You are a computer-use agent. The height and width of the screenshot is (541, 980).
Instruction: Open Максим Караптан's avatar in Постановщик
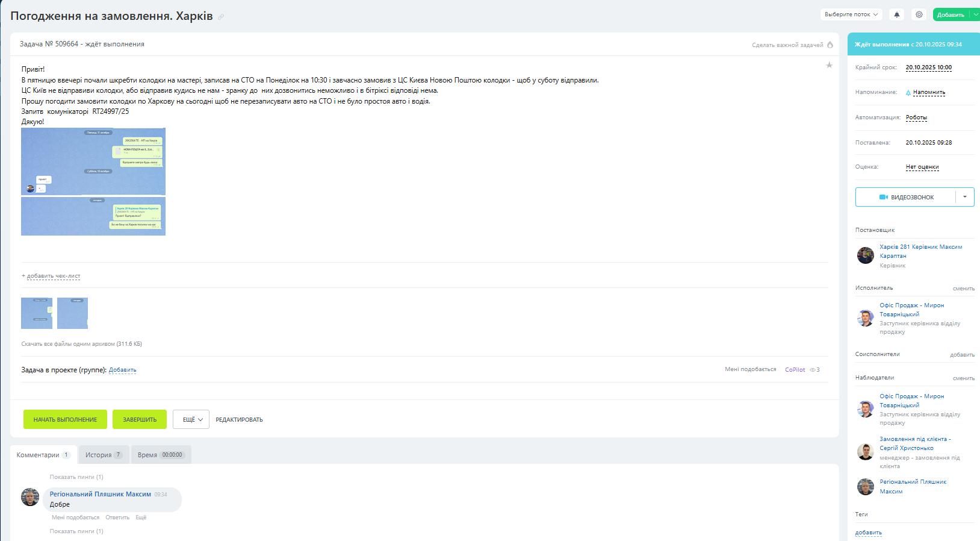pos(865,255)
